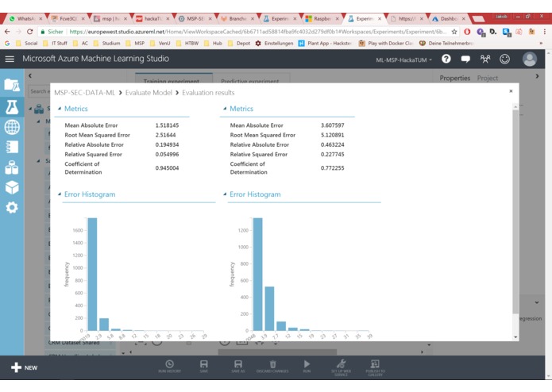
Task: Open Trained Models from the cube icon
Action: click(x=12, y=187)
